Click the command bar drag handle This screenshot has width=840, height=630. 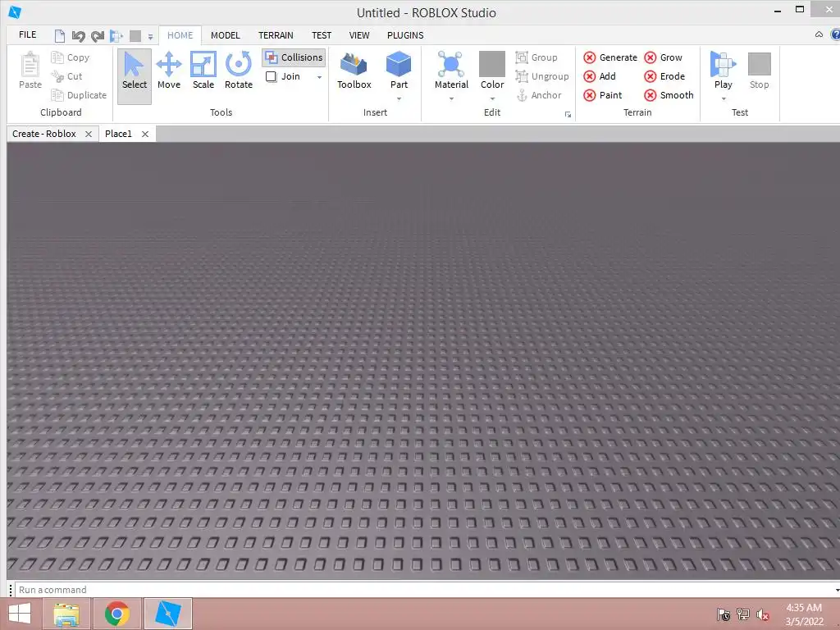click(x=10, y=590)
